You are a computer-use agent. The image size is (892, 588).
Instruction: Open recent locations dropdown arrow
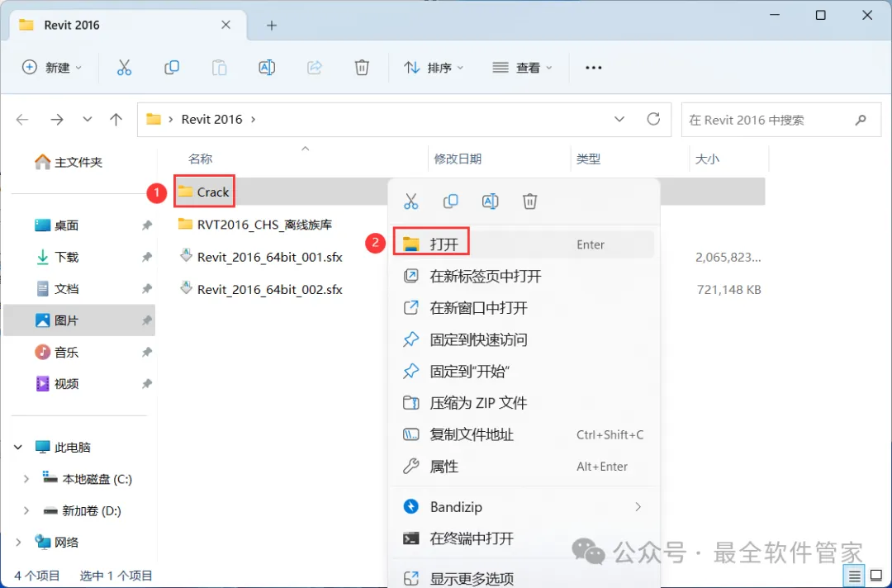(87, 120)
